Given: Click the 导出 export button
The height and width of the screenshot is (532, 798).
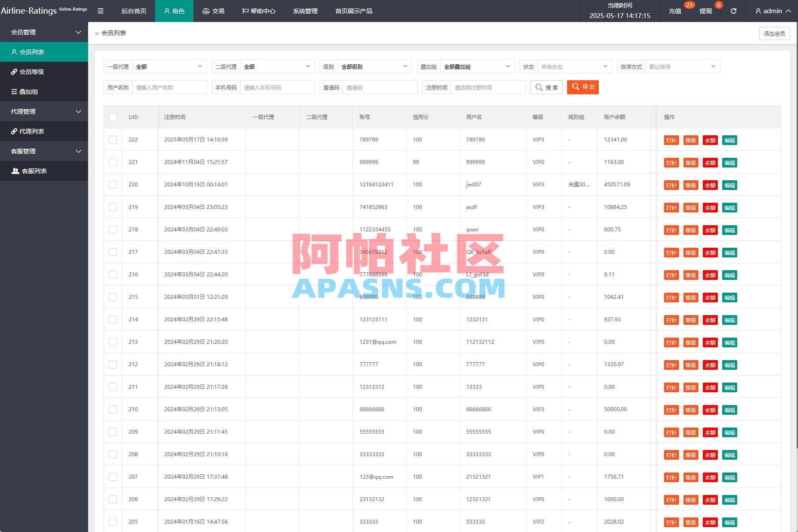Looking at the screenshot, I should click(x=583, y=87).
